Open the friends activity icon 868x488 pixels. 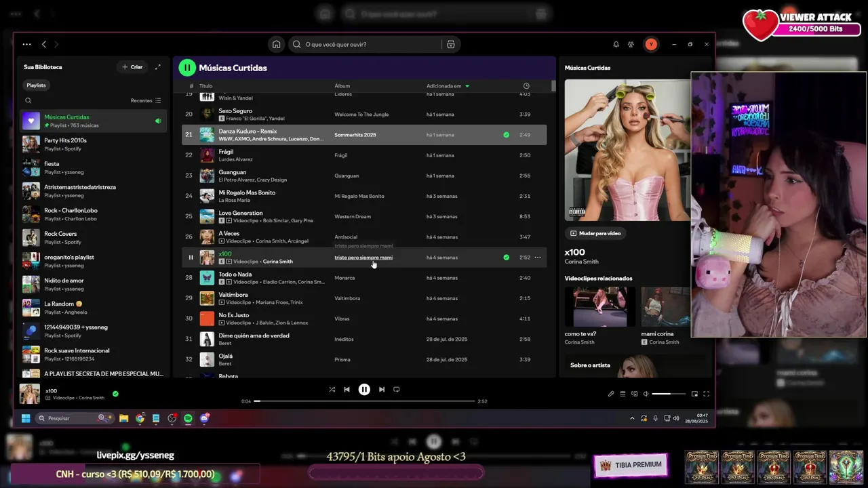[x=631, y=44]
